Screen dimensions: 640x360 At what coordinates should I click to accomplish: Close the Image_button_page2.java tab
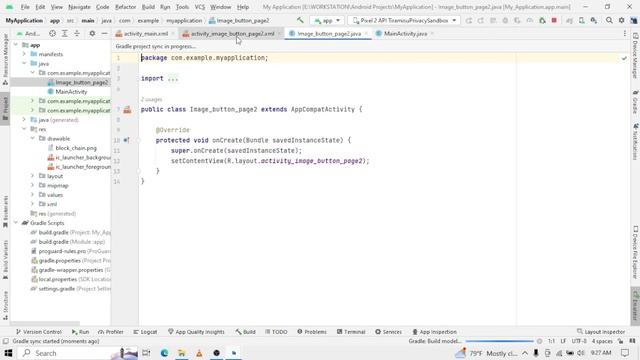tap(366, 33)
